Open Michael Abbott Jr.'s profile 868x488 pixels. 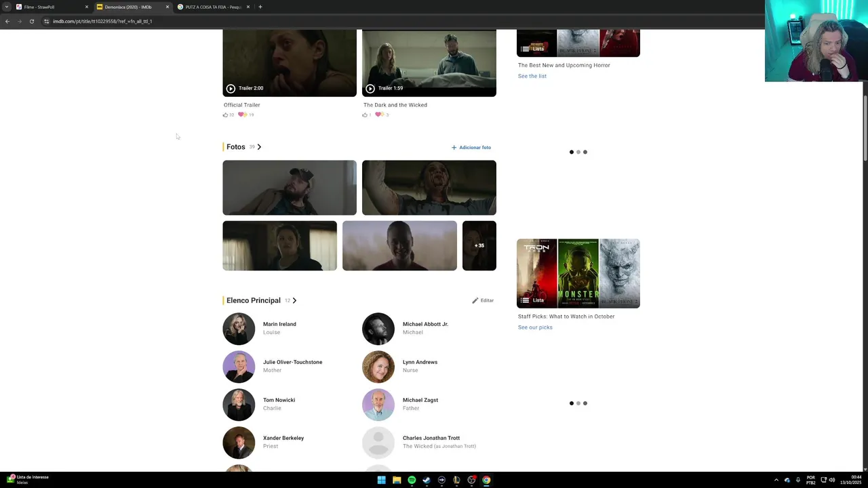(x=425, y=324)
